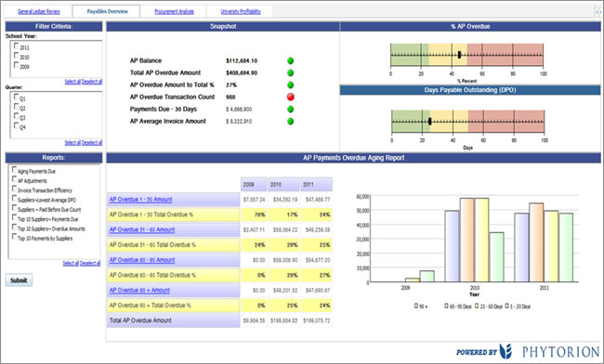Click the panel collapse icon at top right
Viewport: 604px width, 364px height.
tap(598, 12)
